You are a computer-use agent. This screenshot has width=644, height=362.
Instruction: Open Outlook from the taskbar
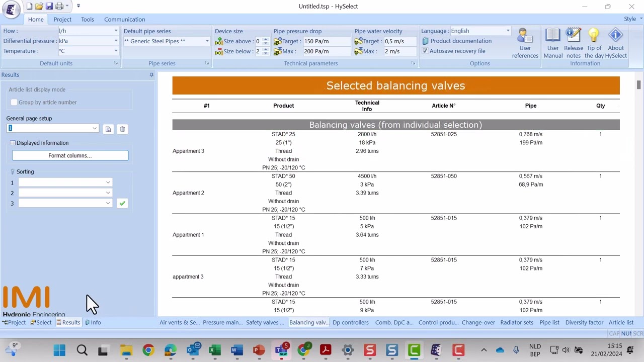(193, 350)
